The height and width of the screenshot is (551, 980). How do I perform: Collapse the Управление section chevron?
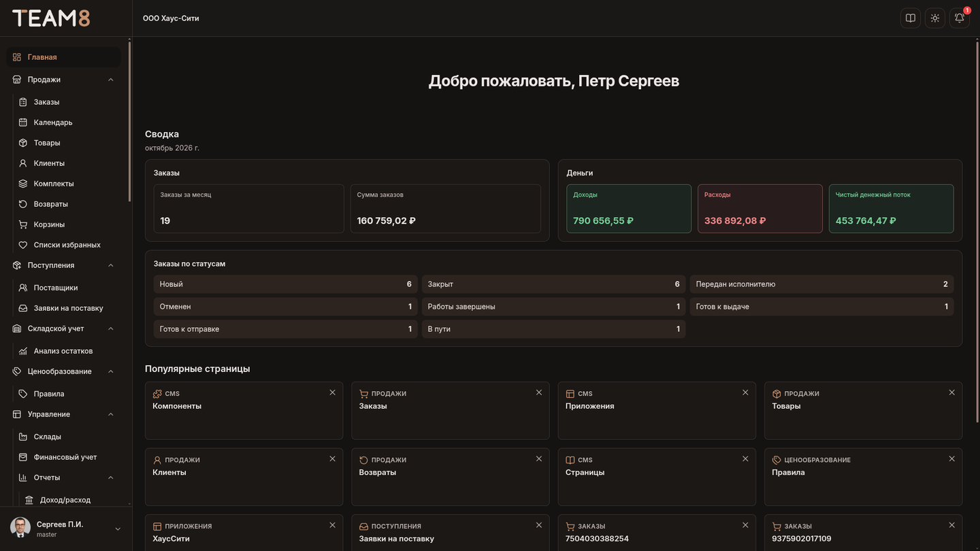[111, 414]
